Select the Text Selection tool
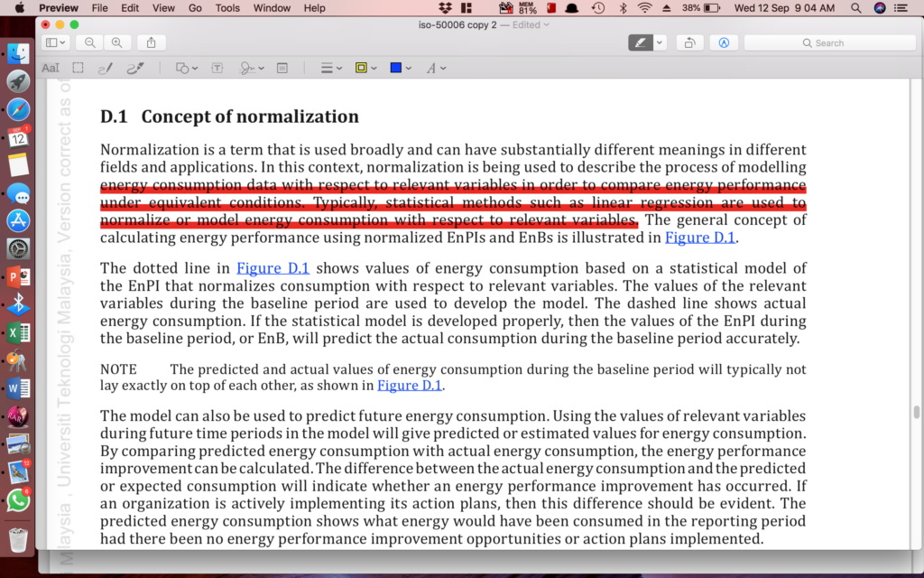This screenshot has height=578, width=924. pyautogui.click(x=51, y=68)
